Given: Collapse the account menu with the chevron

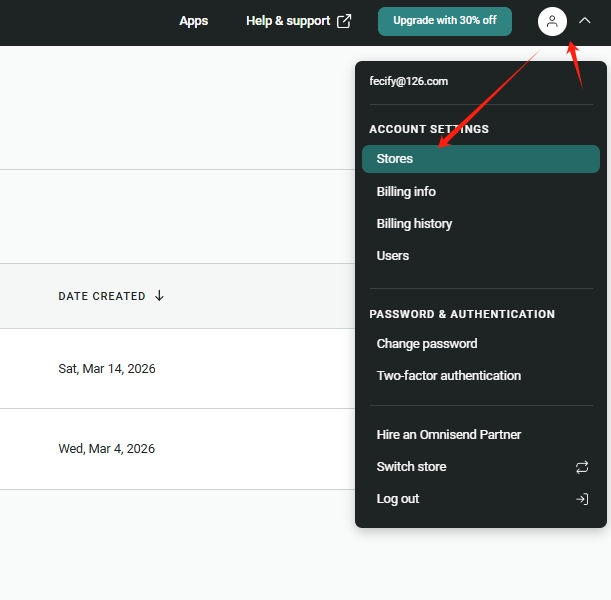Looking at the screenshot, I should click(x=585, y=21).
